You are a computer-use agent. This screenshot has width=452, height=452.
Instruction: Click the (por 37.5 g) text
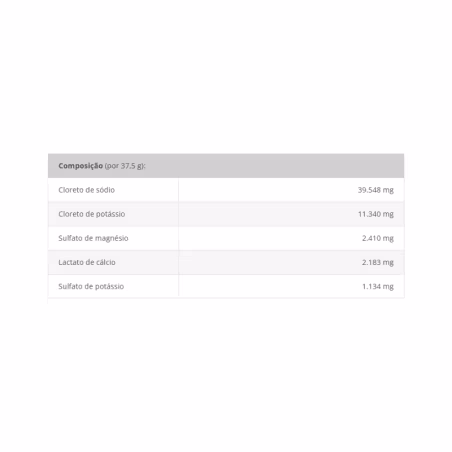point(125,166)
